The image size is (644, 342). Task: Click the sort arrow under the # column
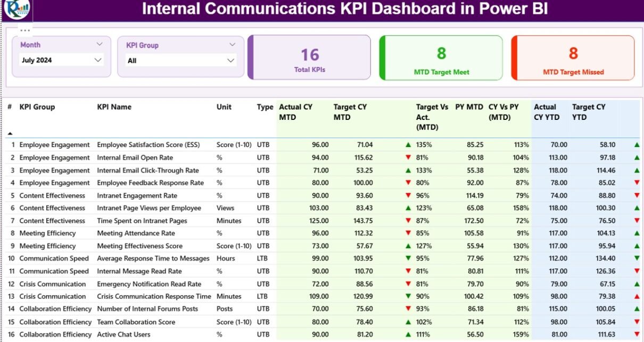[10, 133]
